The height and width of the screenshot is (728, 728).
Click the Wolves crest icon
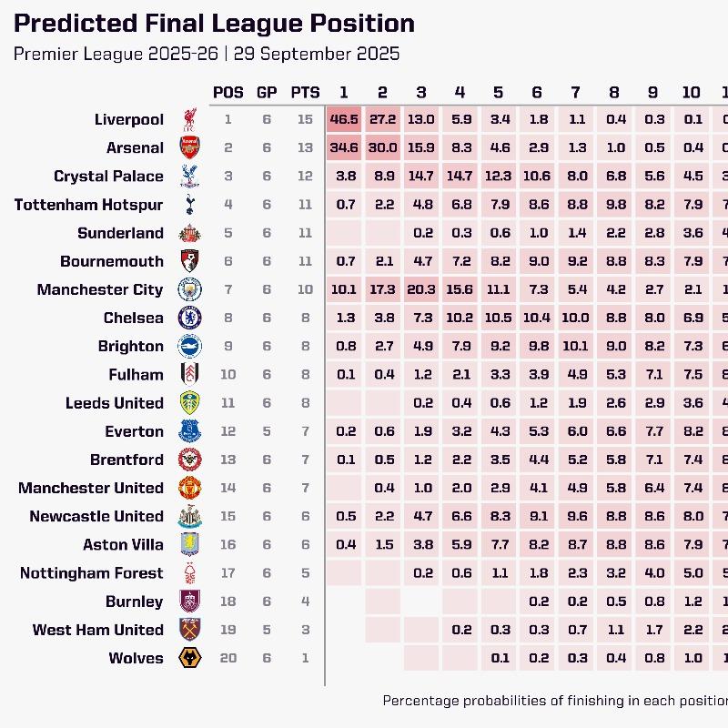coord(189,658)
